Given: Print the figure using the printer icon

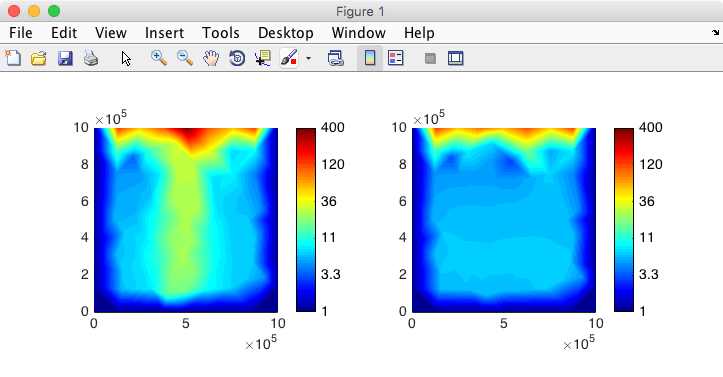Looking at the screenshot, I should [x=91, y=59].
